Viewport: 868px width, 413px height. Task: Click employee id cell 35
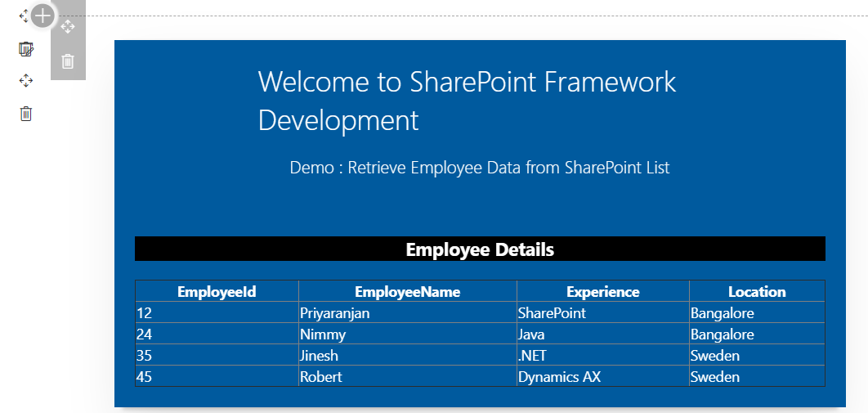pyautogui.click(x=217, y=355)
